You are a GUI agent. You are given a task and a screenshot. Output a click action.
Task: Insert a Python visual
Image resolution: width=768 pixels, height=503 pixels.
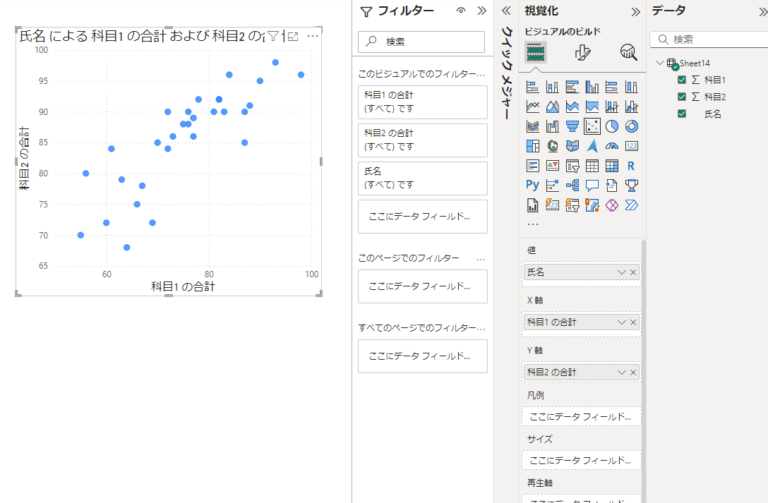pyautogui.click(x=532, y=185)
